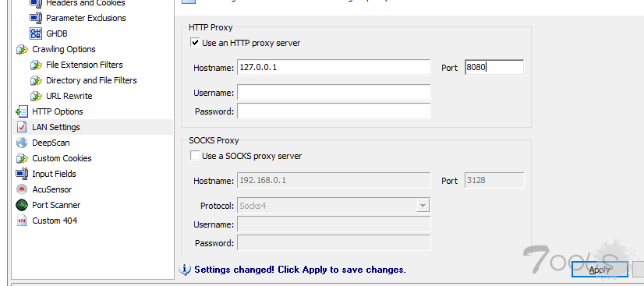The image size is (644, 286).
Task: Open Crawling Options settings
Action: 64,49
